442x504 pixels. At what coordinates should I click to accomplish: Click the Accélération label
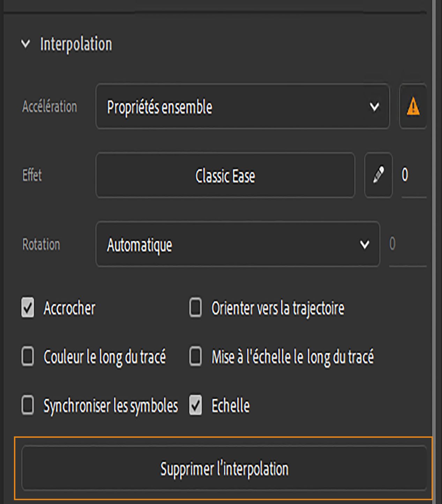coord(50,107)
